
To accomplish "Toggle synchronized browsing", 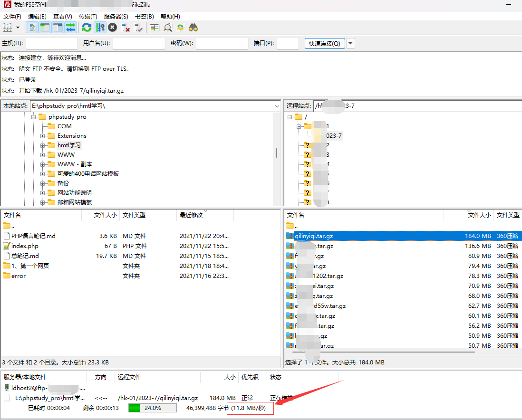I will 181,28.
